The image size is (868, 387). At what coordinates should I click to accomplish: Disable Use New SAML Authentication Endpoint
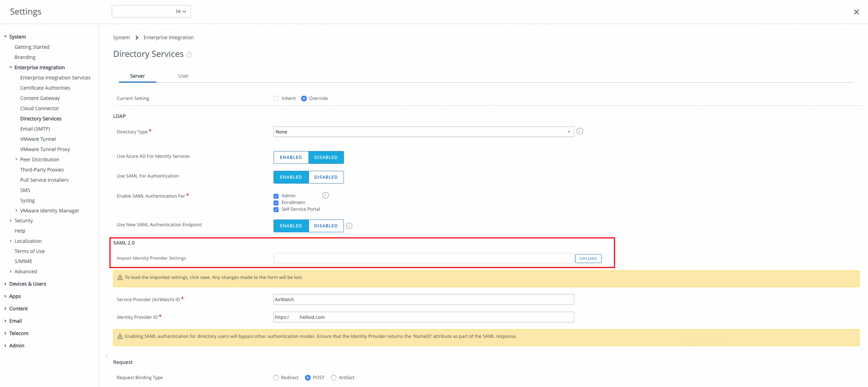pos(326,226)
